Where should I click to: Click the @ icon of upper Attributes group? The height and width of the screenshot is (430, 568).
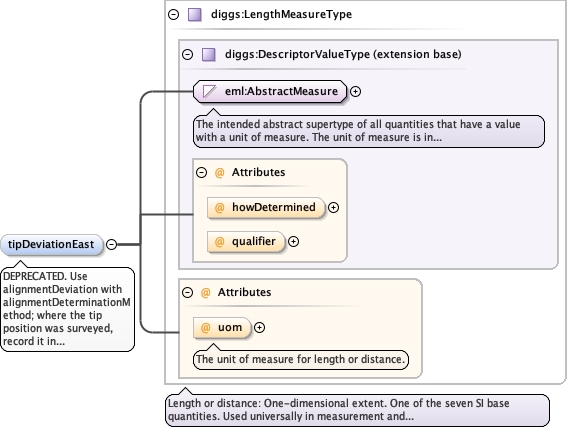220,172
